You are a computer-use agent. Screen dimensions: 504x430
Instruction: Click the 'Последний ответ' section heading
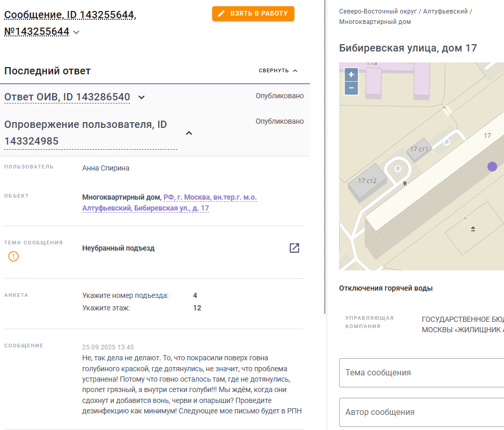[x=47, y=71]
